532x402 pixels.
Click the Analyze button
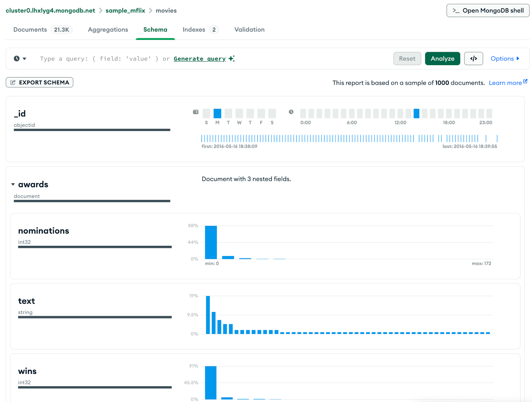pos(442,58)
